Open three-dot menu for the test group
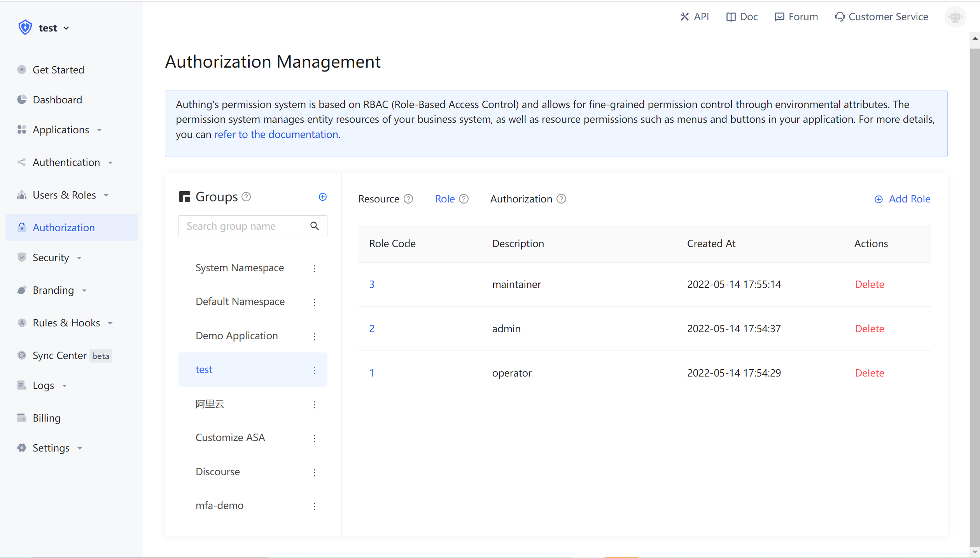Image resolution: width=980 pixels, height=558 pixels. [314, 370]
